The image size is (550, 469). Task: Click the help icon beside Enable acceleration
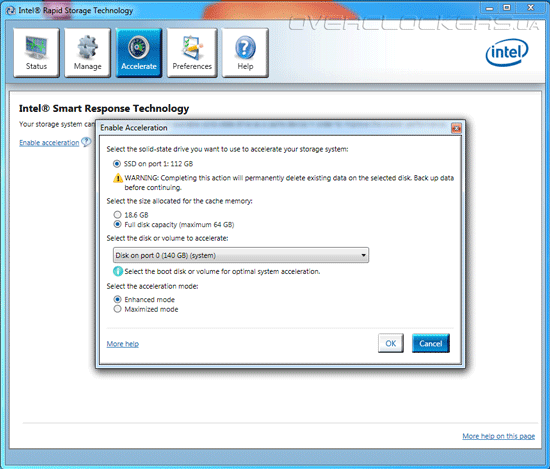(x=86, y=142)
